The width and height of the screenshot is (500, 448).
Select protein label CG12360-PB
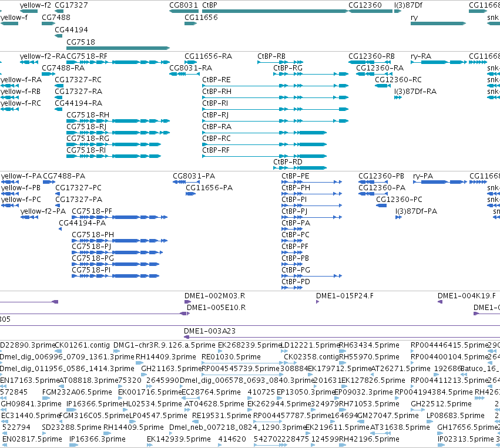[381, 176]
